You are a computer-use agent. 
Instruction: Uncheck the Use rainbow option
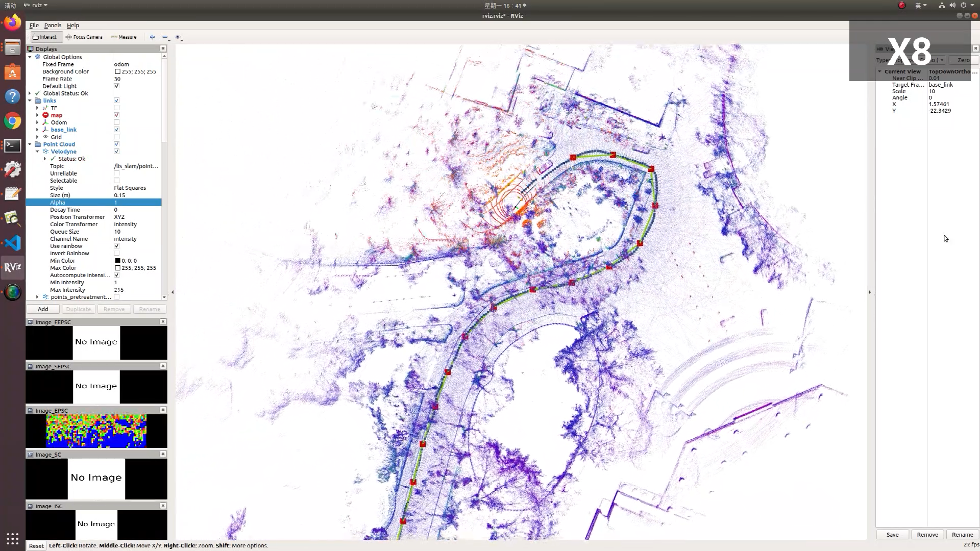point(116,246)
